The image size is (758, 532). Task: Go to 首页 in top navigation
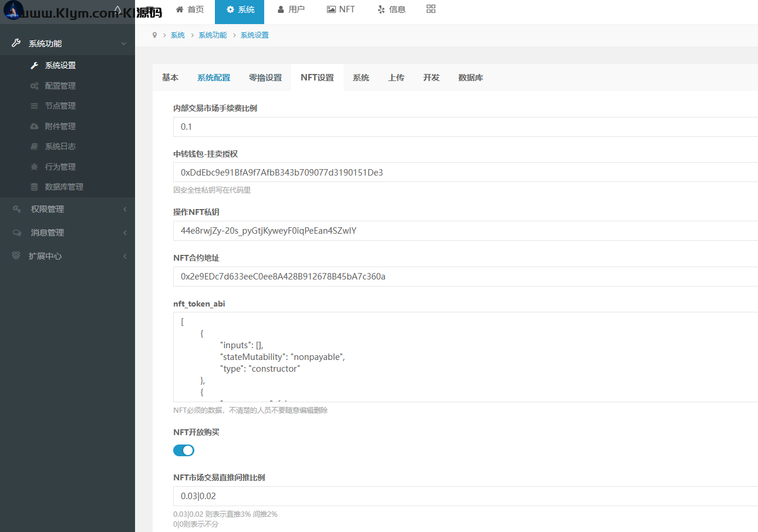coord(190,9)
